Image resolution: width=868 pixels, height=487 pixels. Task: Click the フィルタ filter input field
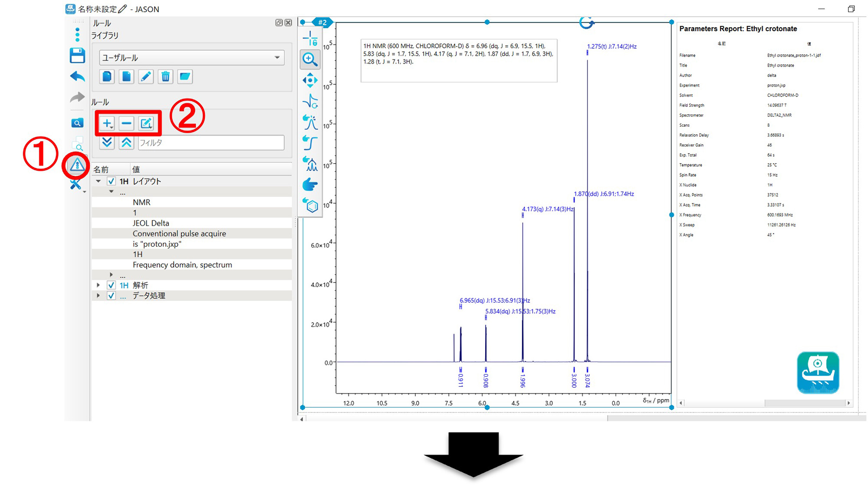pos(211,143)
